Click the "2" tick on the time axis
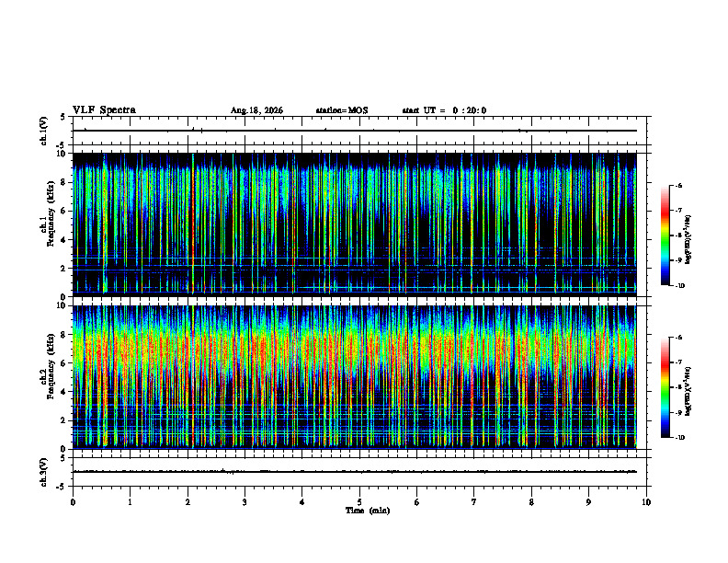 (188, 502)
